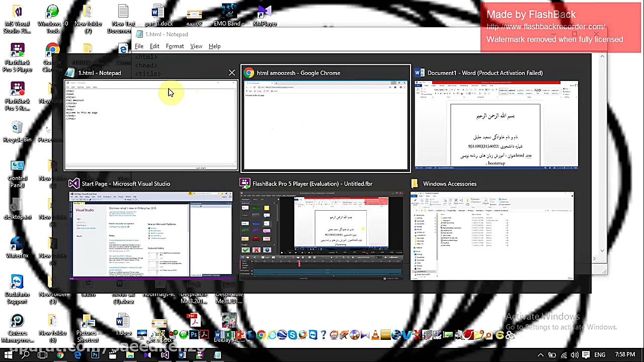Select the Windows 10 Tools desktop icon
The height and width of the screenshot is (362, 644).
53,19
